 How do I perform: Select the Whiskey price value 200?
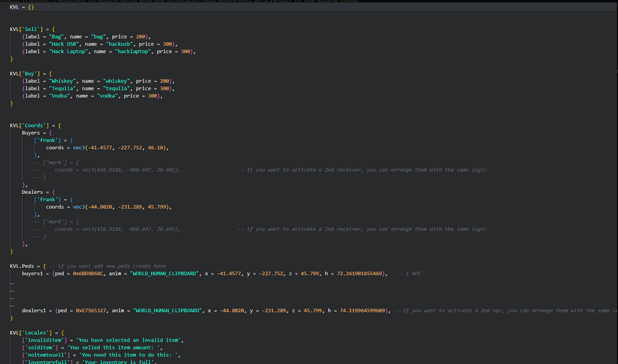click(x=167, y=81)
